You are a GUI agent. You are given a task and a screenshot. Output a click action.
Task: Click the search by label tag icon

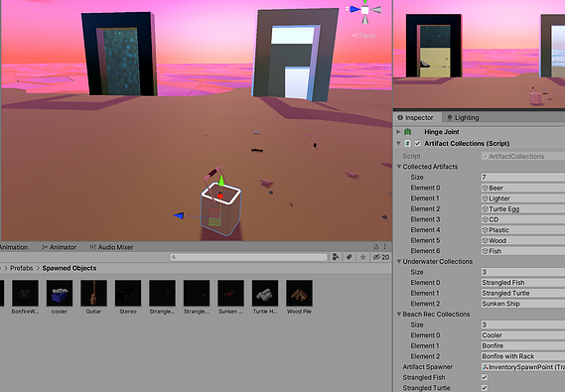click(x=349, y=257)
